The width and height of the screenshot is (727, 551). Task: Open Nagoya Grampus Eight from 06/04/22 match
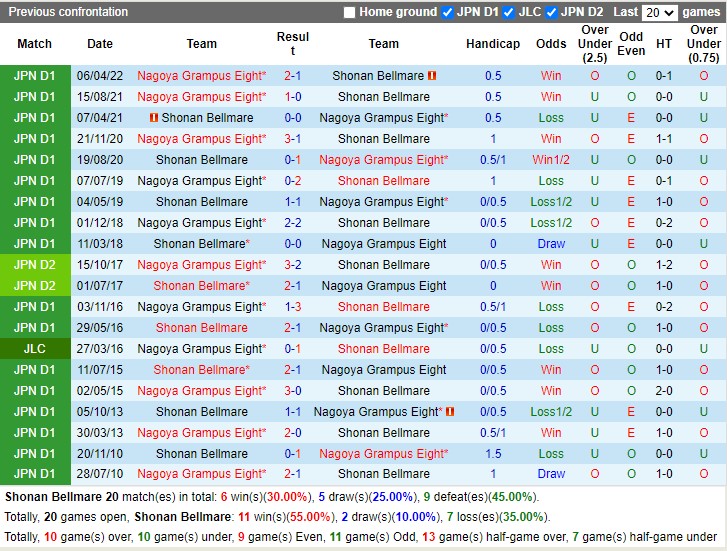click(x=201, y=76)
